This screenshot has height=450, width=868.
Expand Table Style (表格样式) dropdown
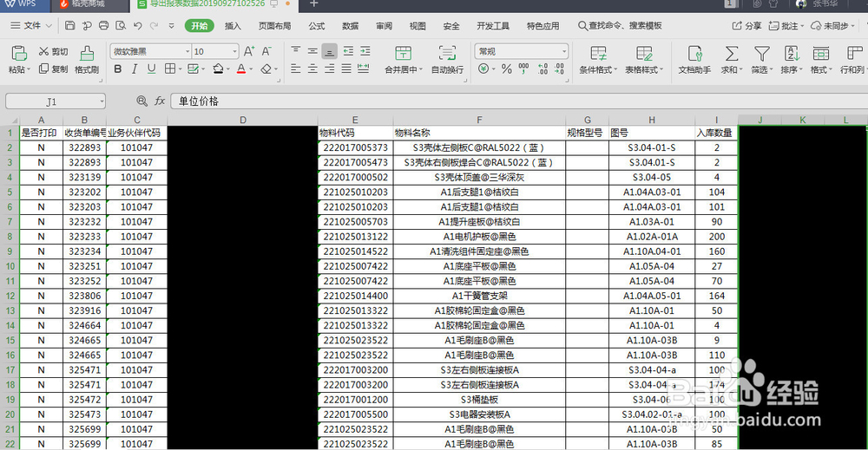[x=661, y=70]
